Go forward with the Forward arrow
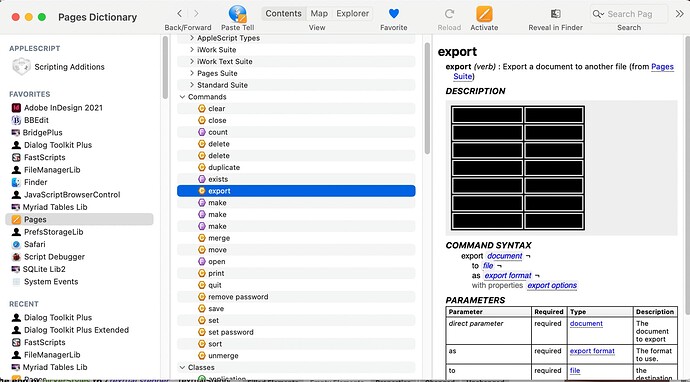This screenshot has width=690, height=382. click(196, 14)
